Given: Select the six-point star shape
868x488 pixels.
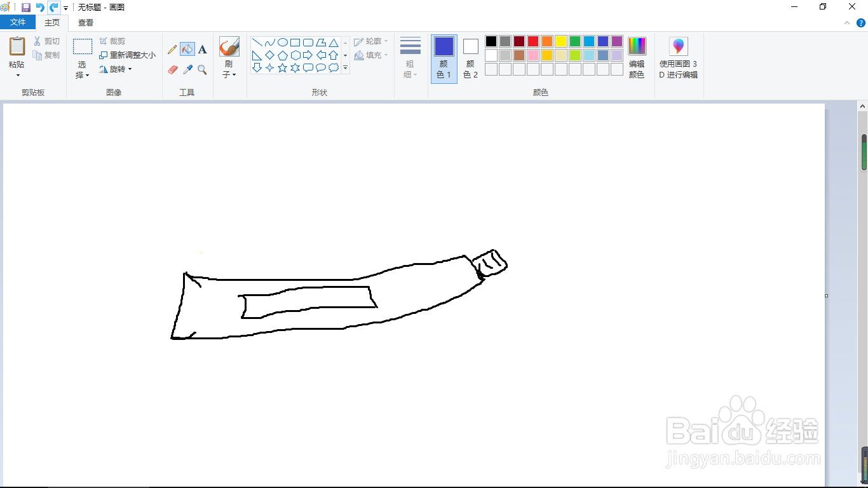Looking at the screenshot, I should click(295, 68).
